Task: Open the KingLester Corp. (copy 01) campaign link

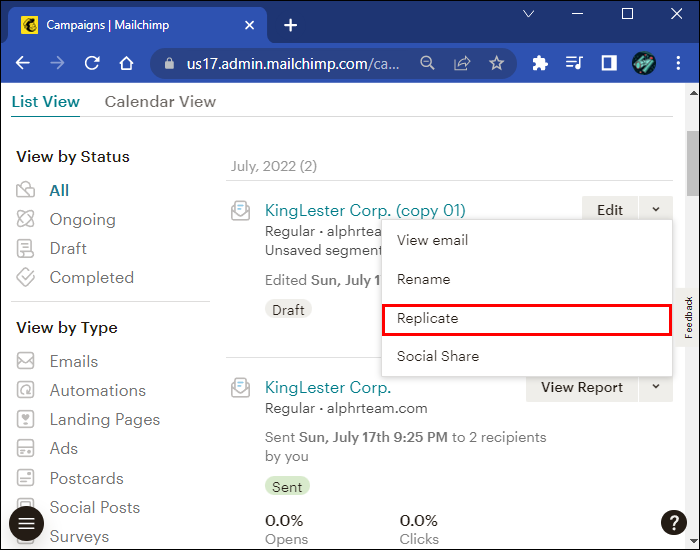Action: coord(365,210)
